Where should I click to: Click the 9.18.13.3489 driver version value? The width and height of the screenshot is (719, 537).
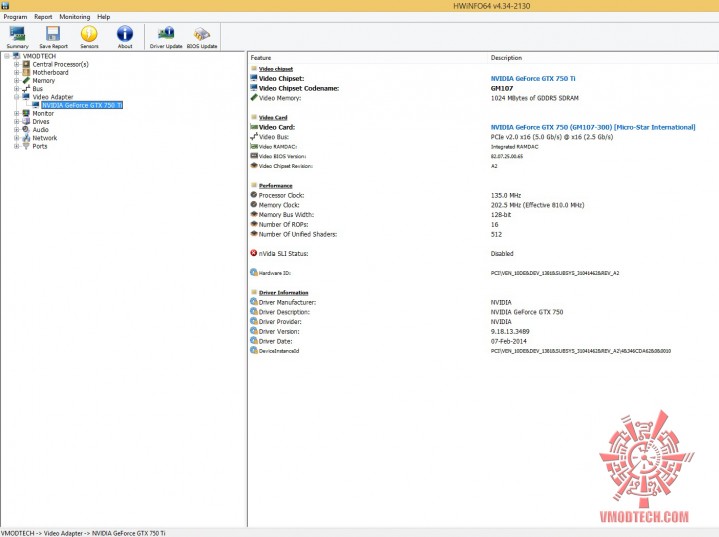coord(510,331)
